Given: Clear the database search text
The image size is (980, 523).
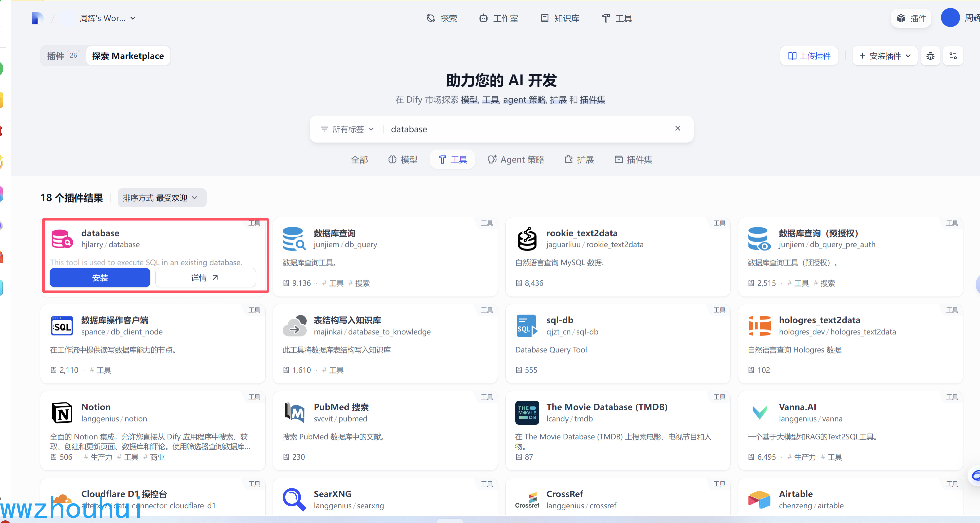Looking at the screenshot, I should point(677,129).
